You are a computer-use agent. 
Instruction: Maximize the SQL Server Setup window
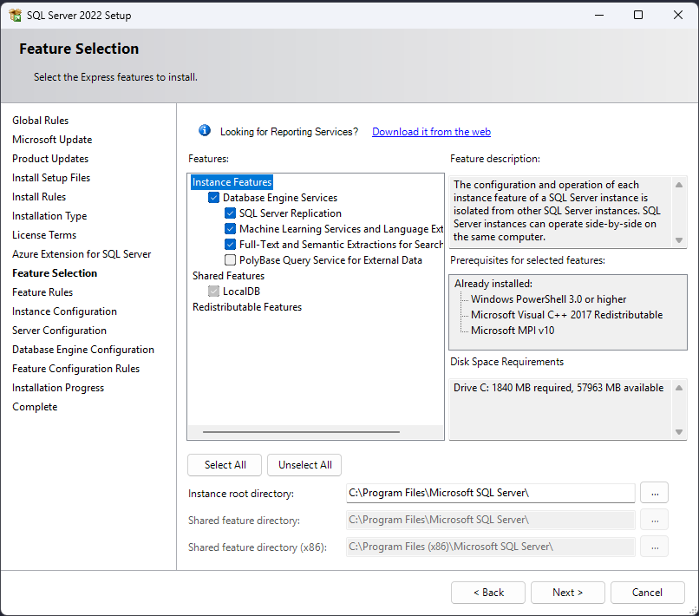(638, 16)
